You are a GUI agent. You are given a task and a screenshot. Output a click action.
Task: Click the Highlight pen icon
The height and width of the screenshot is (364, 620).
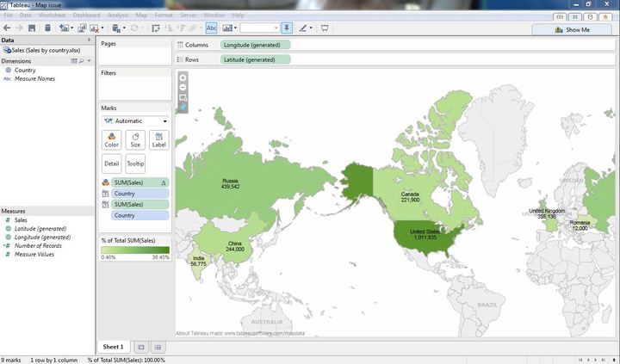tap(303, 28)
